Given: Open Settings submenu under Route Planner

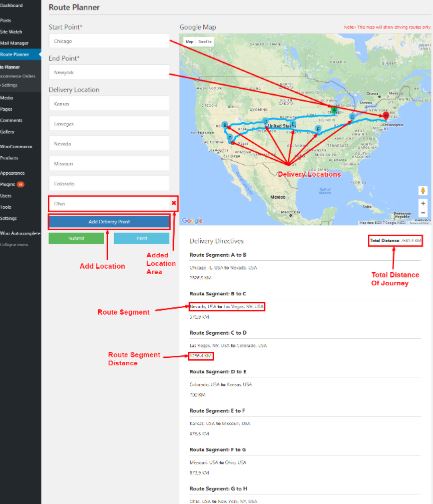Looking at the screenshot, I should (9, 85).
